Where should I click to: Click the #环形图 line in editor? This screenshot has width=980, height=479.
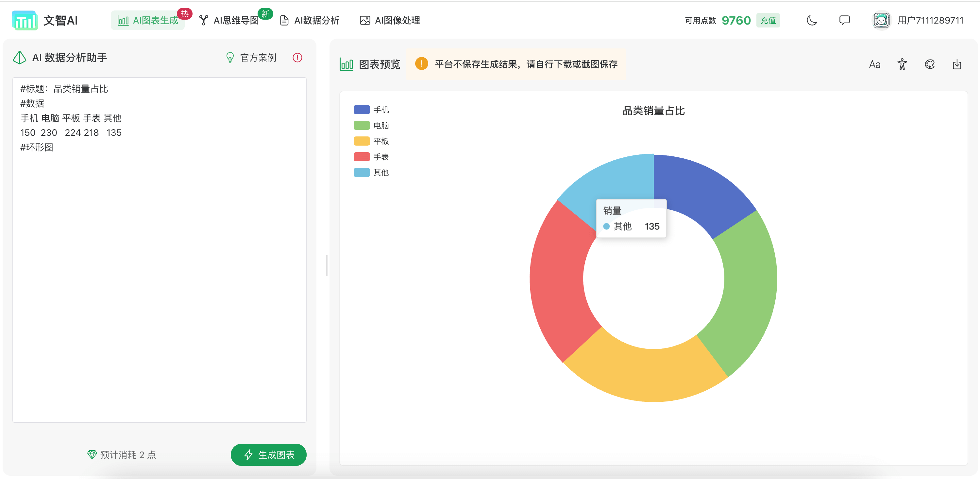point(37,147)
